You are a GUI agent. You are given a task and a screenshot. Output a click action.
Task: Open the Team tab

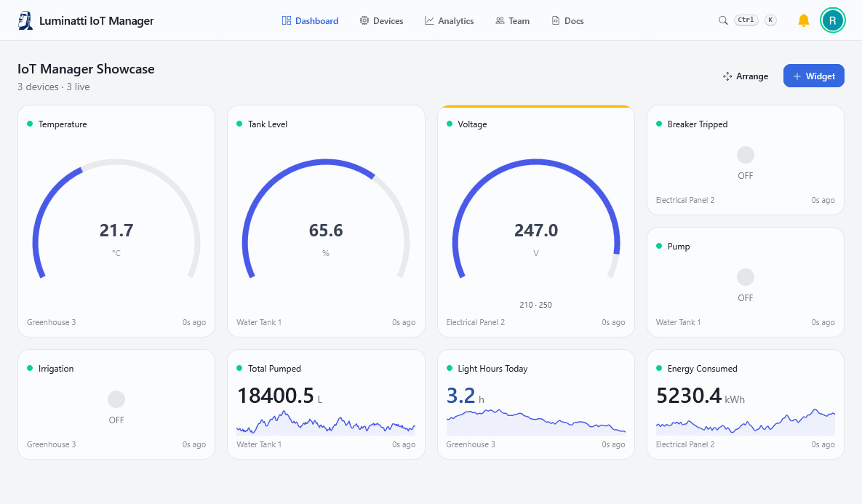pos(512,20)
